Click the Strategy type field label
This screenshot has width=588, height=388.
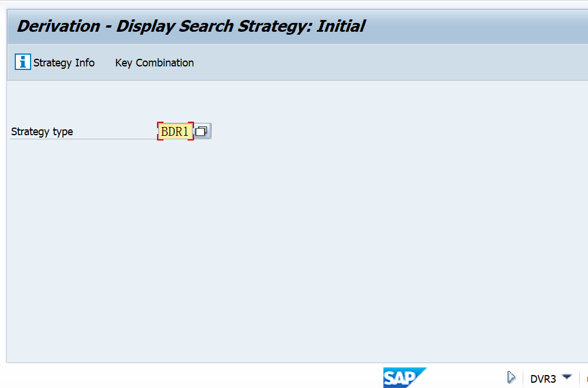[x=42, y=131]
